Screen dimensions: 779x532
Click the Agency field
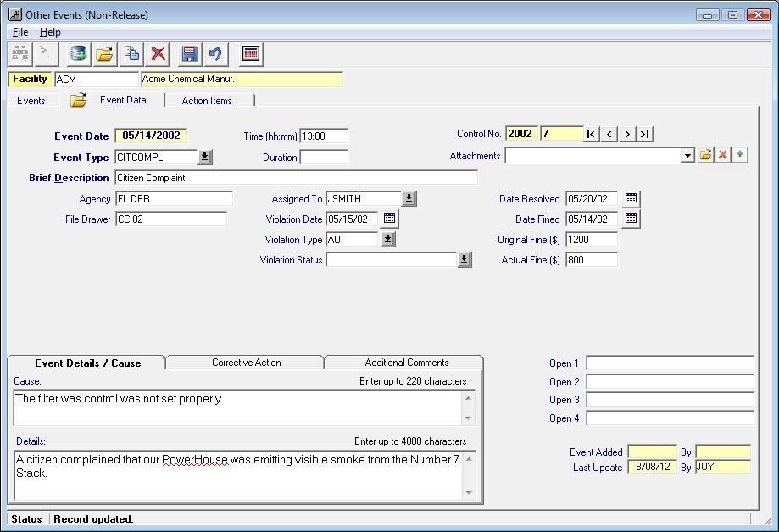(x=174, y=199)
